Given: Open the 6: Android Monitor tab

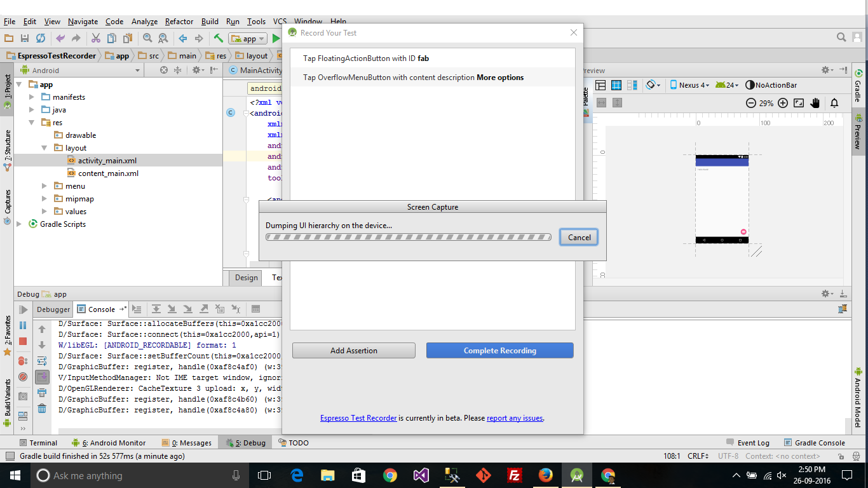Looking at the screenshot, I should [x=109, y=443].
